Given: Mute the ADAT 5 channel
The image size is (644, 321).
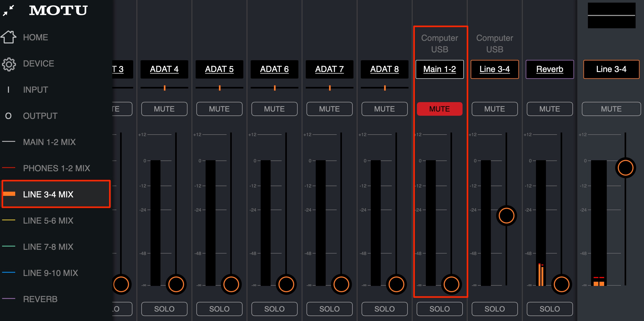Looking at the screenshot, I should click(x=219, y=109).
